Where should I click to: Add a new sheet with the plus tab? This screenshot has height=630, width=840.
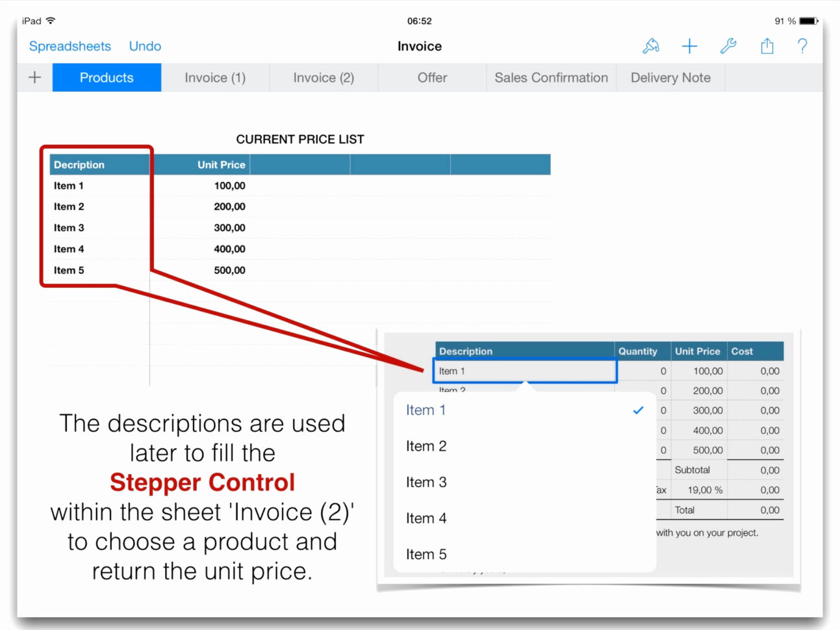(x=34, y=77)
